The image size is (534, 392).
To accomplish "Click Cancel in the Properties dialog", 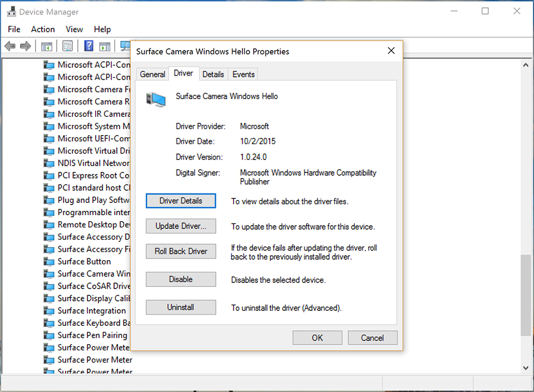I will pos(373,338).
